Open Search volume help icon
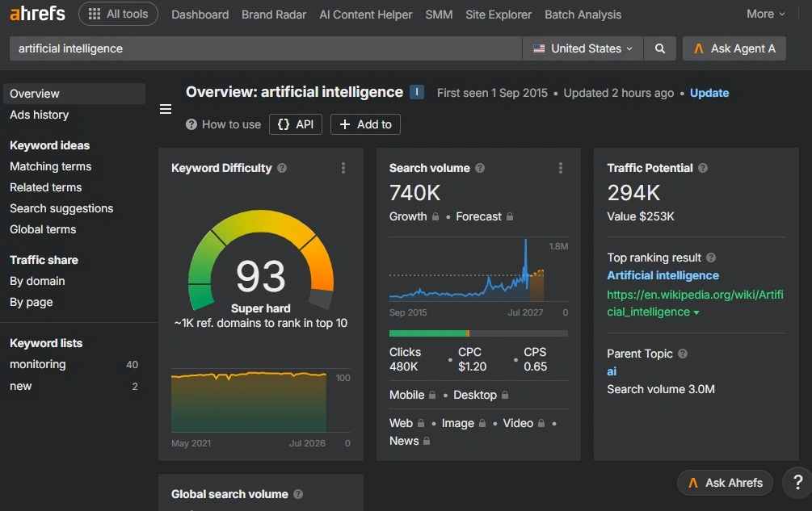The image size is (812, 511). [480, 168]
